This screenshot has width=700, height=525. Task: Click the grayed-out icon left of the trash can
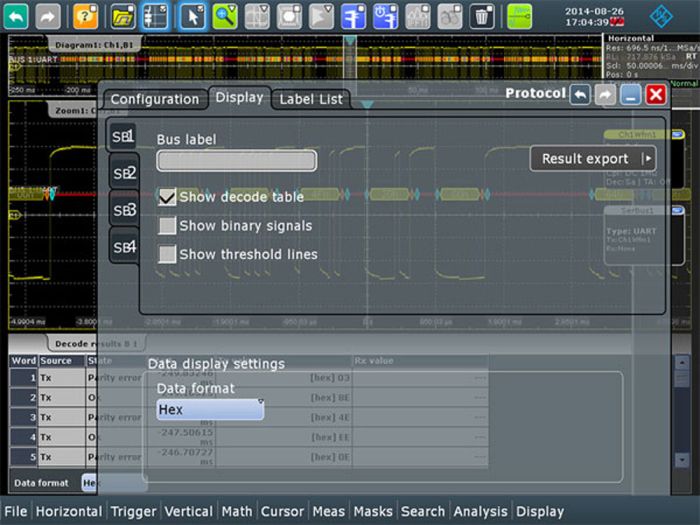pyautogui.click(x=450, y=17)
